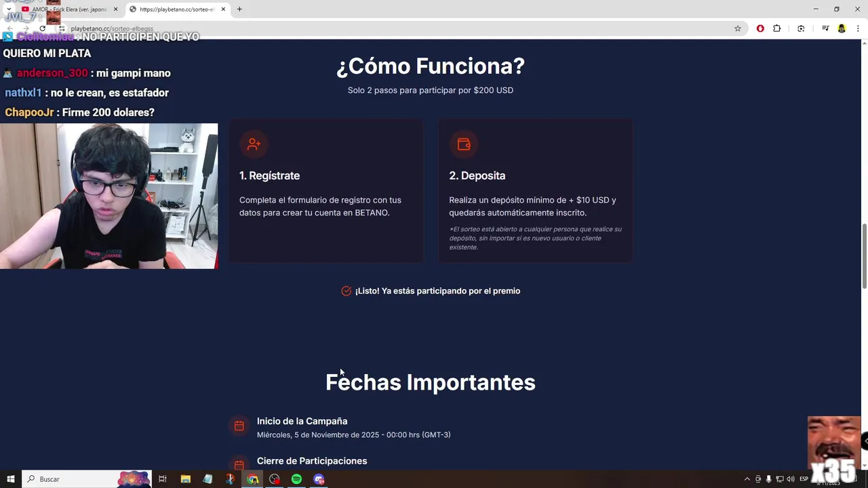Viewport: 868px width, 488px height.
Task: Click the webcam overlay of the streamer
Action: (108, 196)
